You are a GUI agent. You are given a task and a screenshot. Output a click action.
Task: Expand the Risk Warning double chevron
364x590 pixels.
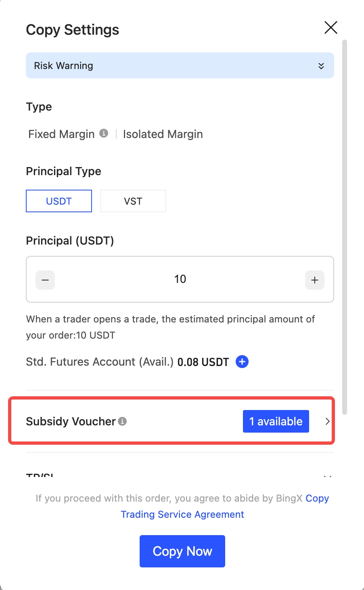[321, 66]
